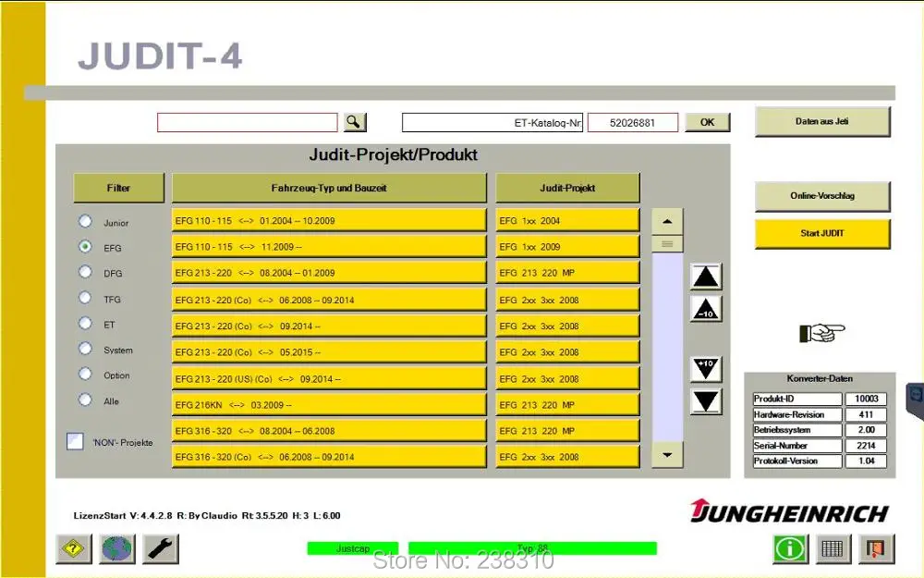Click the Start JUDIT button
924x578 pixels.
[822, 234]
